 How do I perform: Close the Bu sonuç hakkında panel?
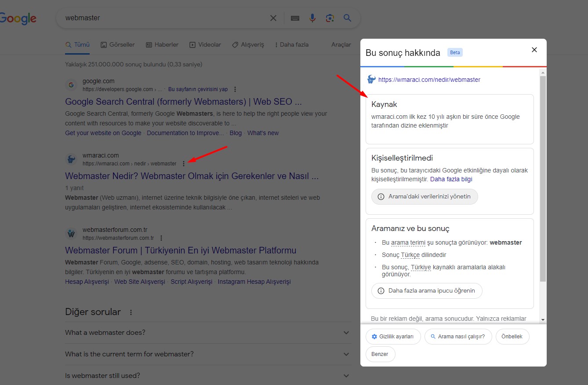(534, 50)
